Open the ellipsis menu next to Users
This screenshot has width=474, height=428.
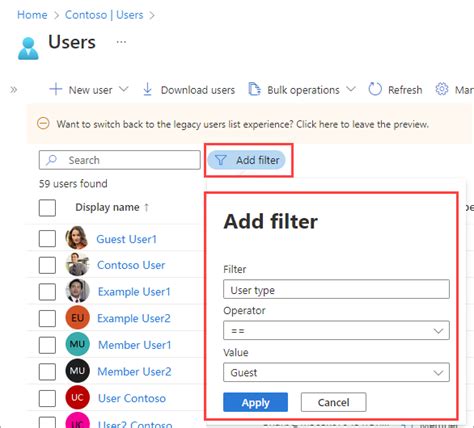click(121, 42)
